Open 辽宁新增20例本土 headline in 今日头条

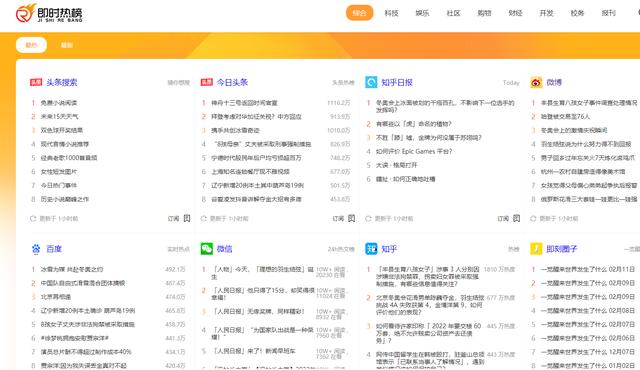[x=257, y=186]
